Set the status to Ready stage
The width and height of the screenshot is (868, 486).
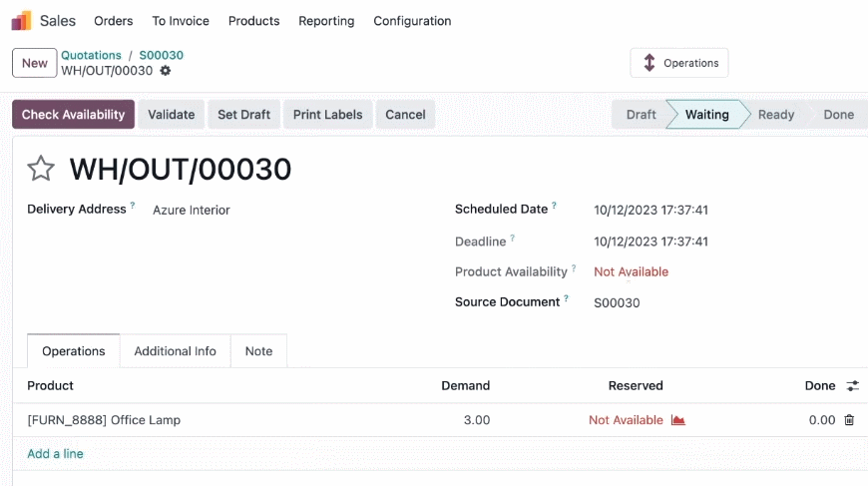776,115
